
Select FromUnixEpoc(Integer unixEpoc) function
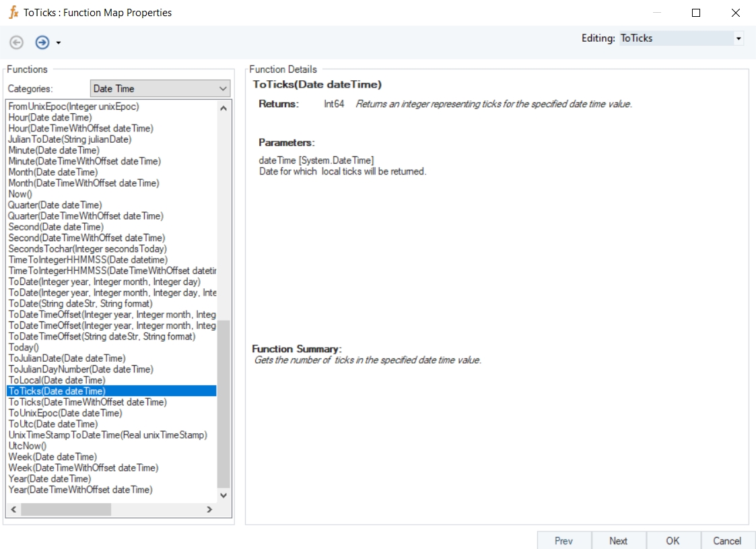pos(73,106)
